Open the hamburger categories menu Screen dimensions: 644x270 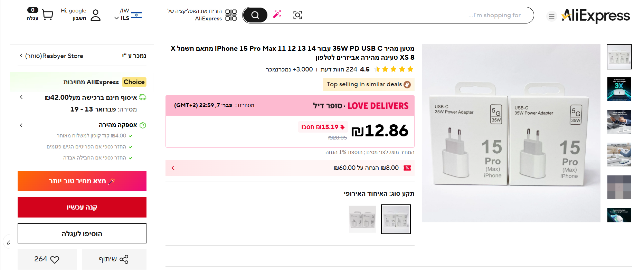(552, 16)
